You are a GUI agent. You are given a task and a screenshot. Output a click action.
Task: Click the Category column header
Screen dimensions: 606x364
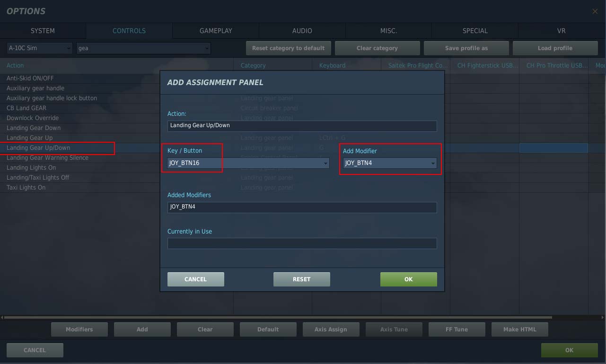pyautogui.click(x=273, y=66)
